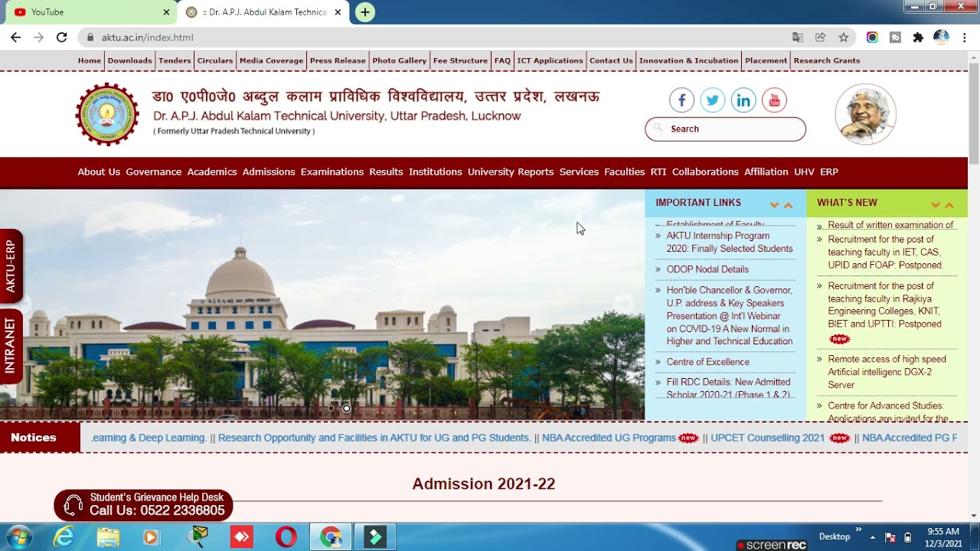Click the translate page icon in address bar
The width and height of the screenshot is (980, 551).
click(798, 37)
